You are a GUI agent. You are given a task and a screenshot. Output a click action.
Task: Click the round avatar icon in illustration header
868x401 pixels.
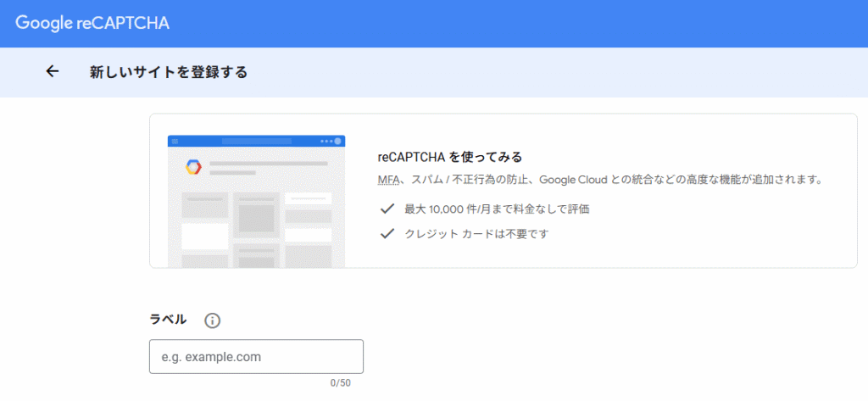338,141
